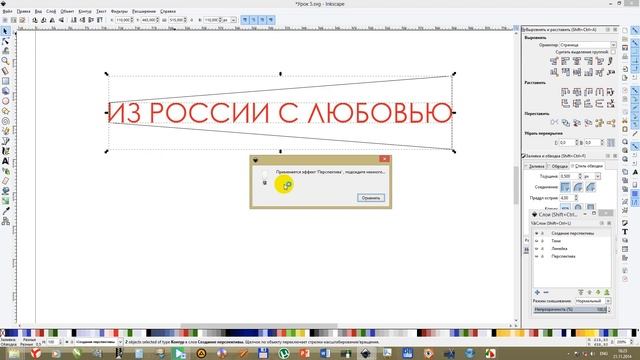Toggle lock of Линейка layer
The image size is (640, 360).
pos(543,249)
